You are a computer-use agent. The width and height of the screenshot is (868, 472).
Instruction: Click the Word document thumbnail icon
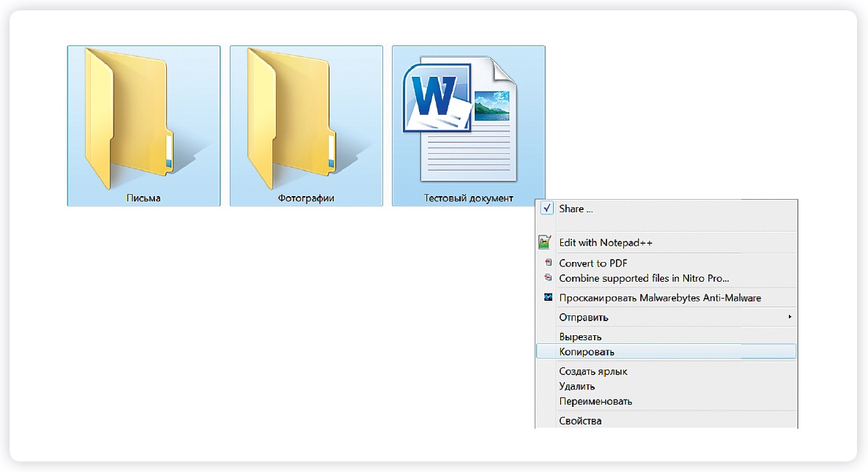(x=460, y=121)
